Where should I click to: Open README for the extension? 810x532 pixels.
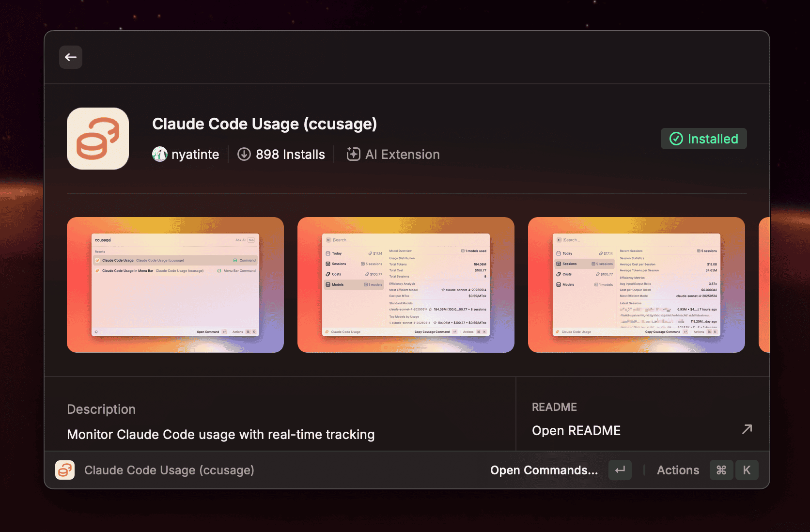576,430
